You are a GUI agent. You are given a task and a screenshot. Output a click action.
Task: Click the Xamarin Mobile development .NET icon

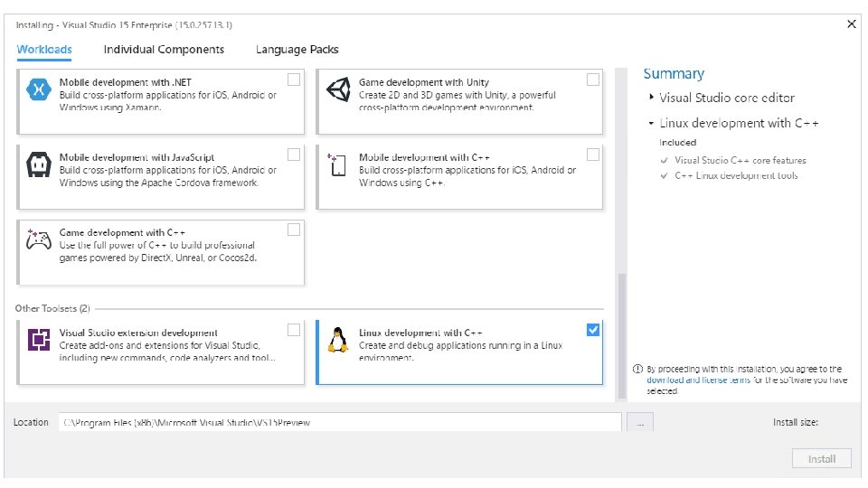(39, 89)
